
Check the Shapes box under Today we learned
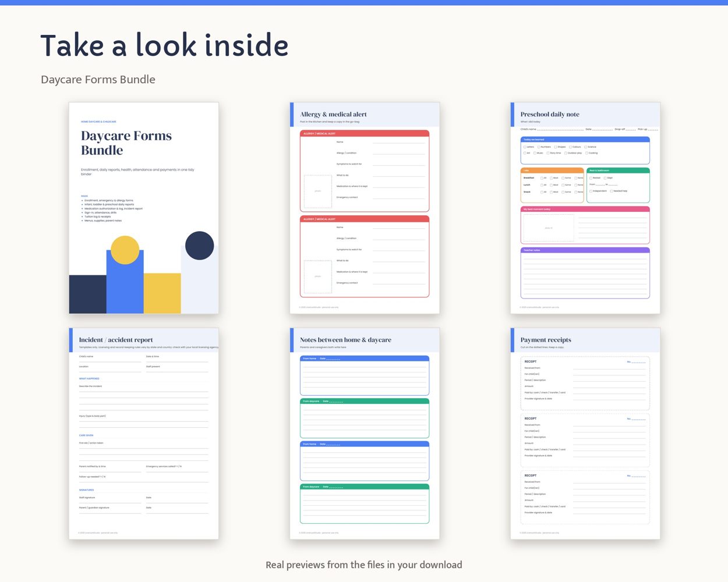pyautogui.click(x=556, y=147)
